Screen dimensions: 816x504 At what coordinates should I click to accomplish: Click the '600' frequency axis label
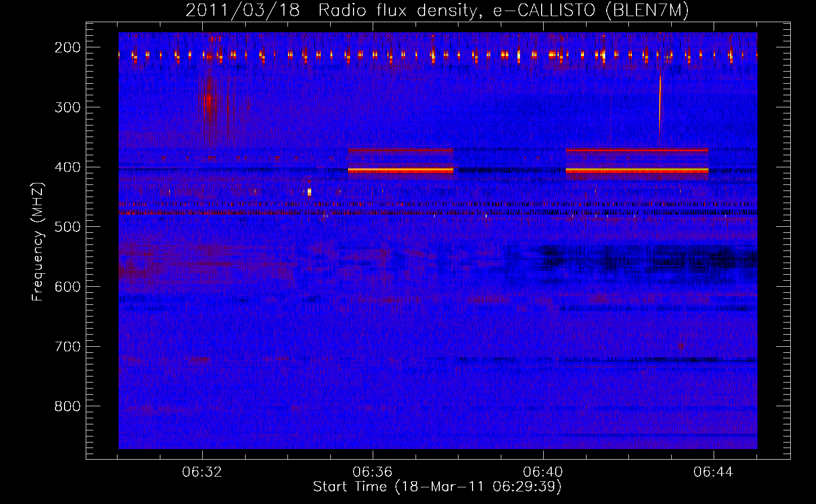67,287
